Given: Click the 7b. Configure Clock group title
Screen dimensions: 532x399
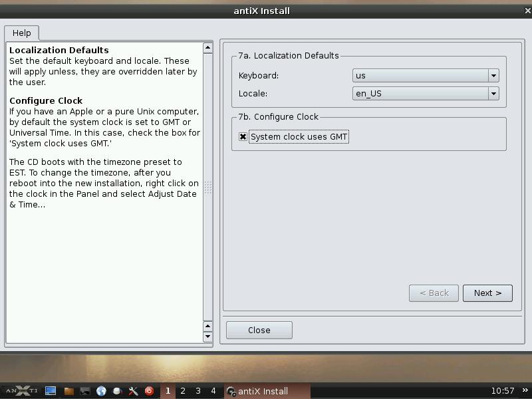Looking at the screenshot, I should tap(278, 117).
